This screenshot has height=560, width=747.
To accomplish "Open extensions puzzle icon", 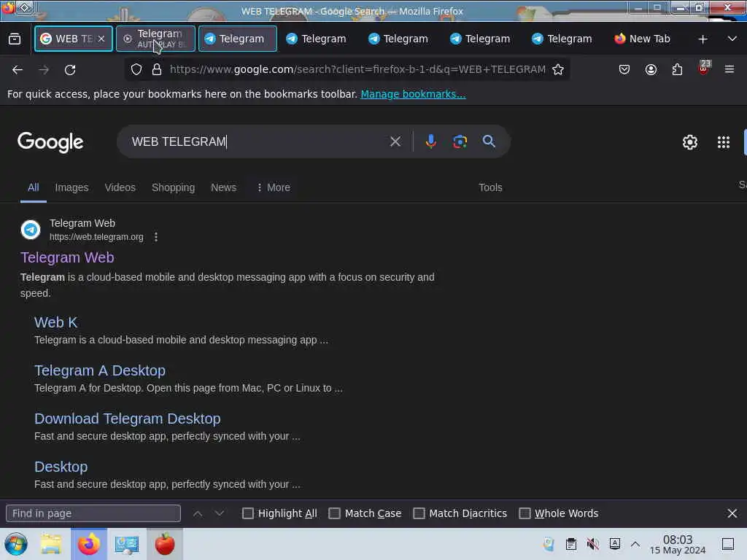I will pos(677,69).
